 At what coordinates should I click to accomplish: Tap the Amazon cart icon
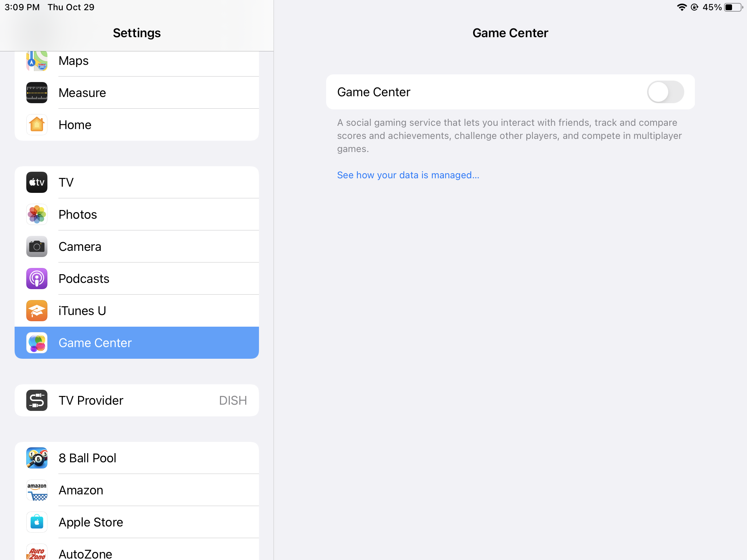(37, 490)
